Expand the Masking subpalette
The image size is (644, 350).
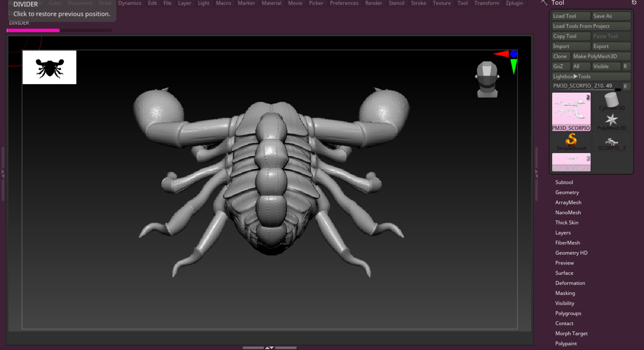565,293
